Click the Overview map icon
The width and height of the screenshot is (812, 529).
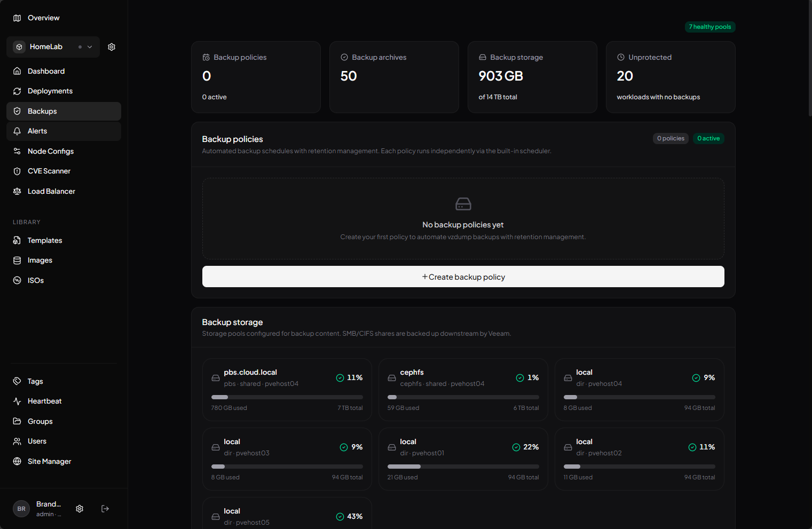pyautogui.click(x=17, y=18)
